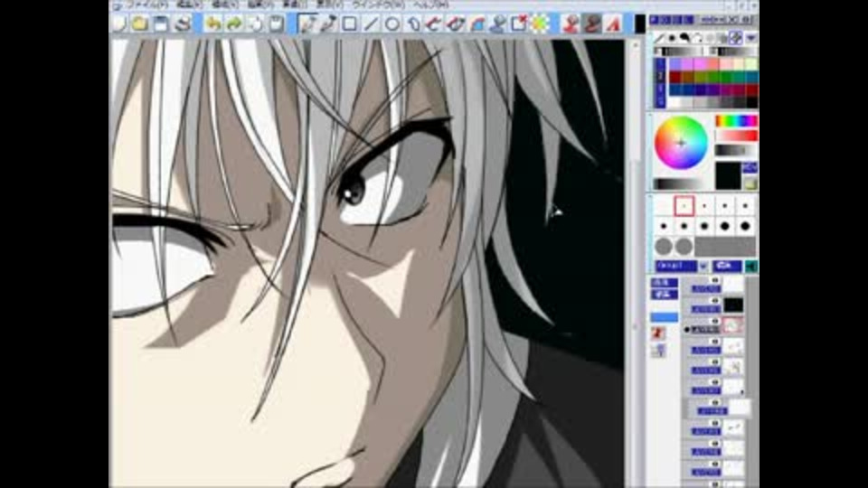Click the teal icon beside brush dropdown
Viewport: 868px width, 488px height.
751,266
